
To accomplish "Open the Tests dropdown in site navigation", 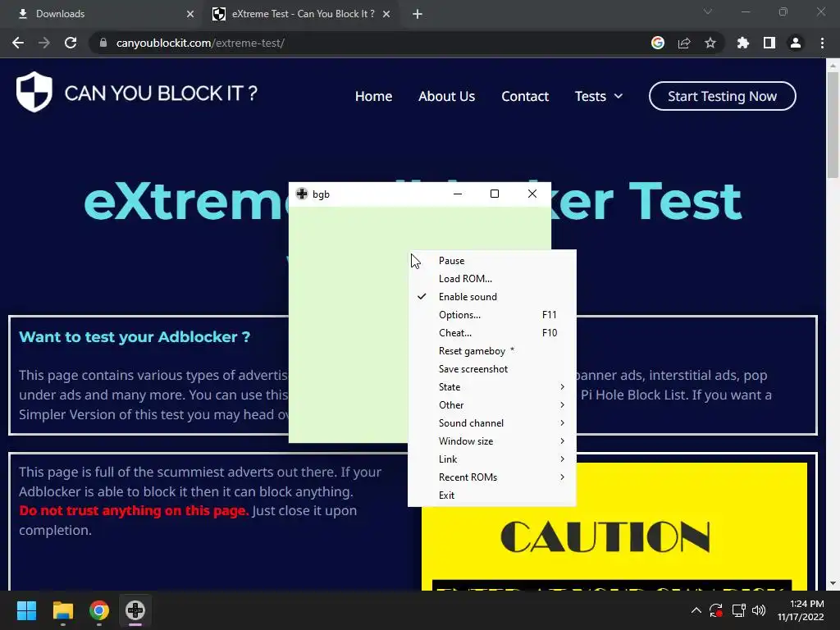I will click(598, 97).
